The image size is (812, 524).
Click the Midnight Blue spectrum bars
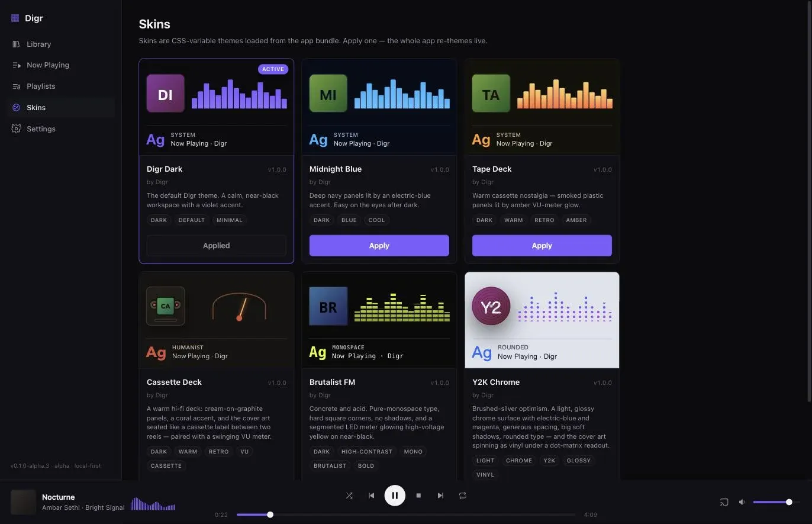402,94
